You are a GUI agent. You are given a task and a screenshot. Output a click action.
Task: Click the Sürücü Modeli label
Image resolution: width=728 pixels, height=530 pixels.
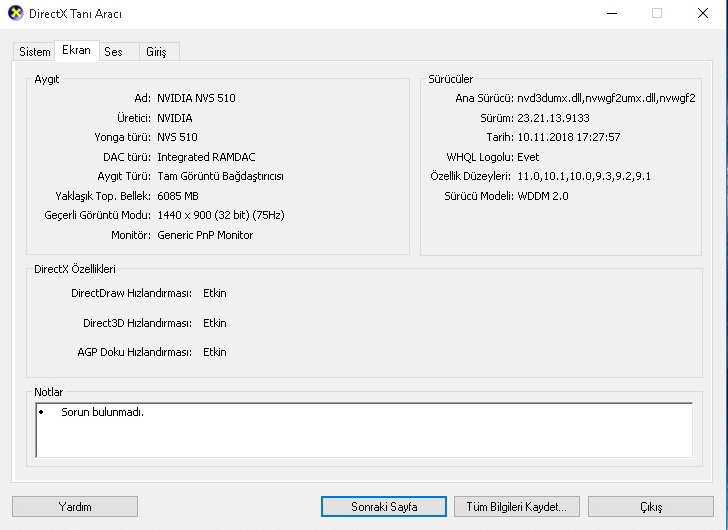[479, 196]
